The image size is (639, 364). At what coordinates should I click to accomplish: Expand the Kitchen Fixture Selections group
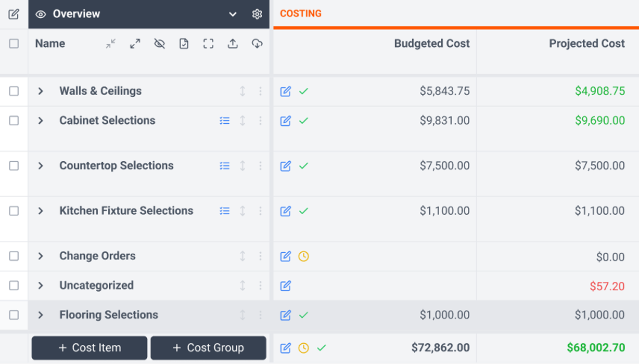point(41,211)
